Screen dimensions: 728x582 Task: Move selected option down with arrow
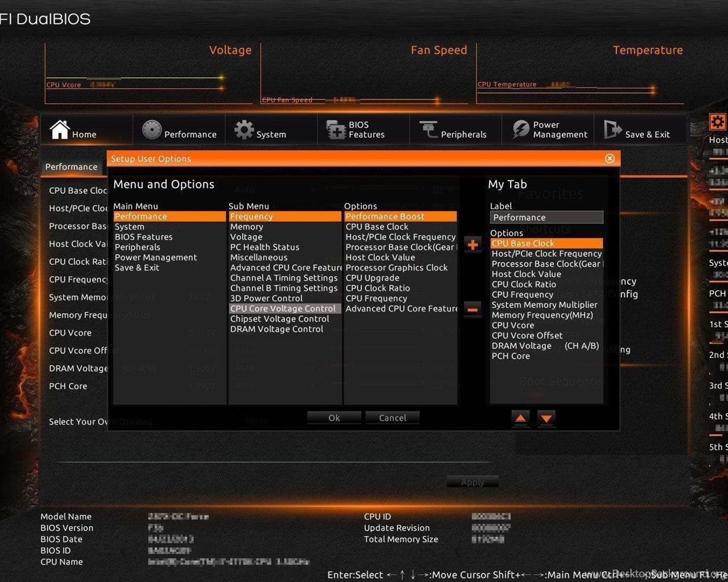(x=547, y=419)
